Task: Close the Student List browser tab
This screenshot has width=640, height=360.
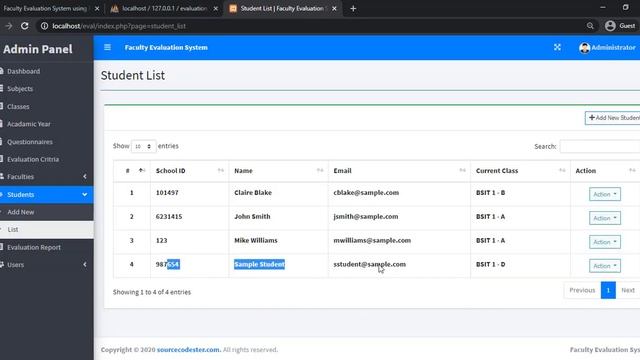Action: [x=334, y=9]
